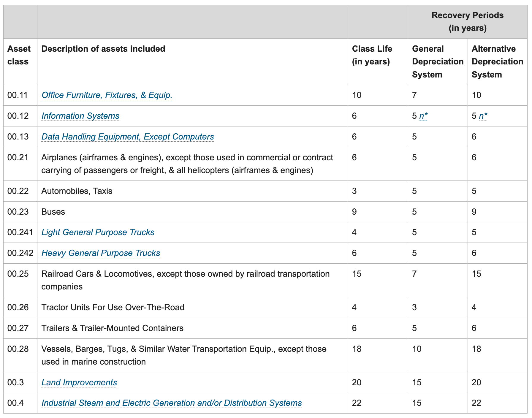Open Industrial Steam and Electric Generation link
Viewport: 532px width, 418px height.
click(172, 403)
